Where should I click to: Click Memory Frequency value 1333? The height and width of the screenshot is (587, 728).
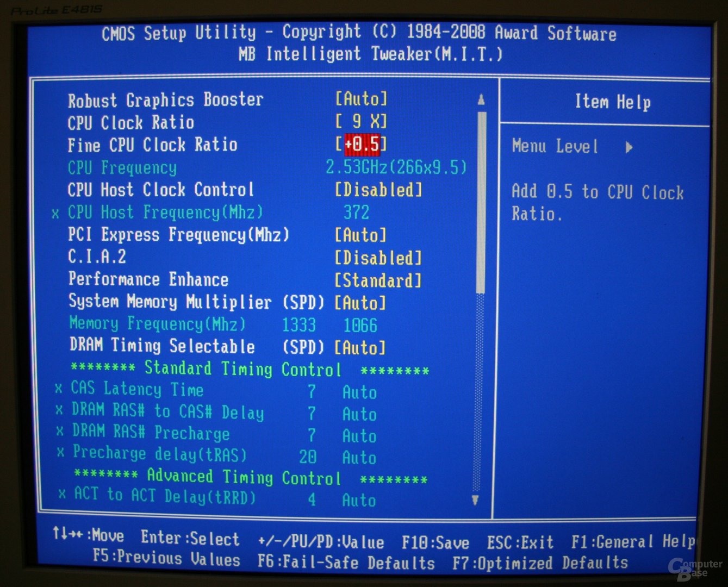click(299, 324)
